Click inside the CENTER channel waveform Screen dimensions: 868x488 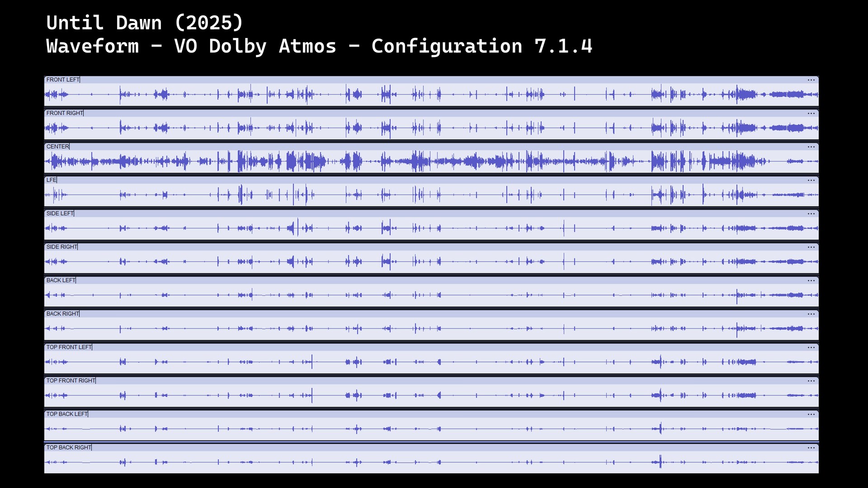pos(431,161)
